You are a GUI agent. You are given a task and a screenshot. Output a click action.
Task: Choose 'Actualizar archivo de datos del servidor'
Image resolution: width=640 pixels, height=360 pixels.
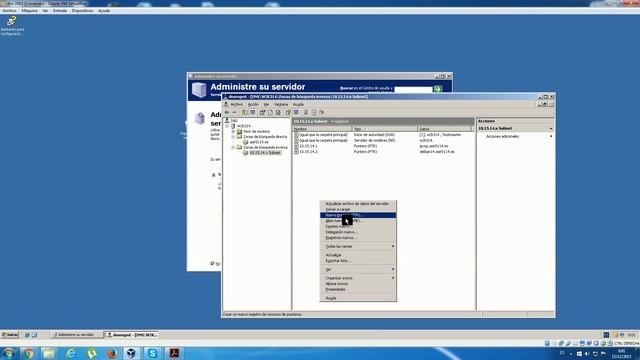(358, 204)
